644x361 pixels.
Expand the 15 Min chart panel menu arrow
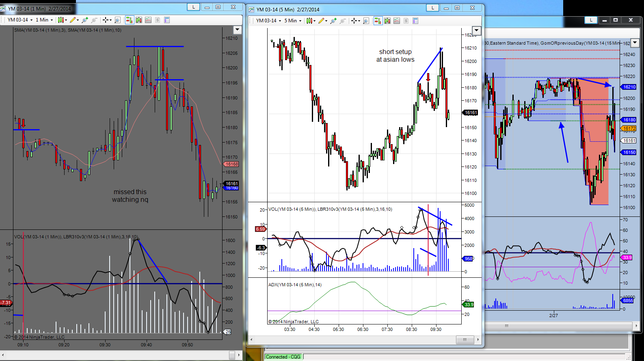635,42
